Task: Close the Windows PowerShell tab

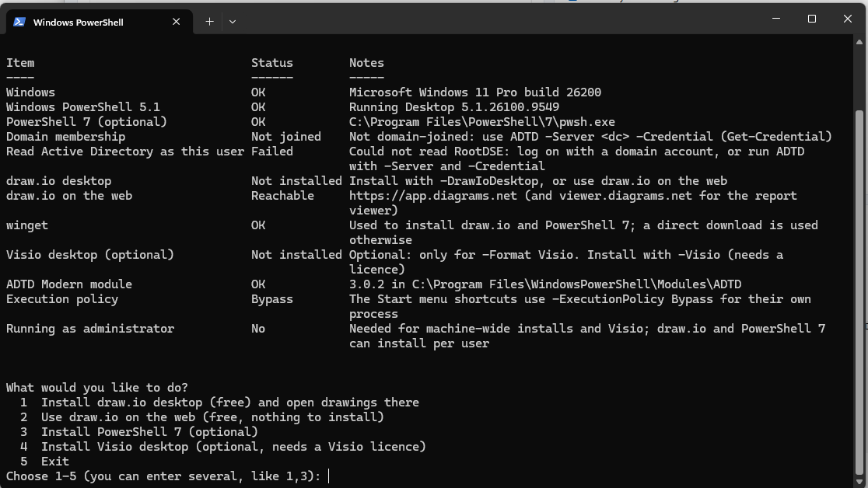Action: click(176, 22)
